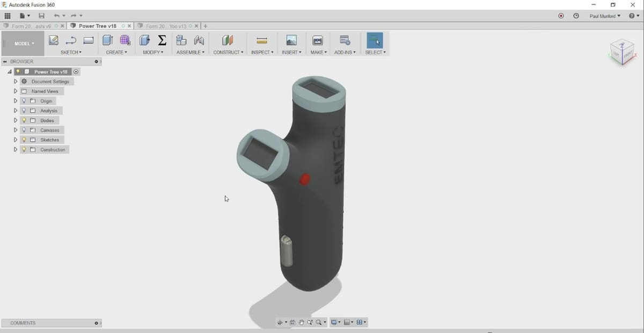The image size is (644, 333).
Task: Select the Construct plane icon
Action: (x=228, y=40)
